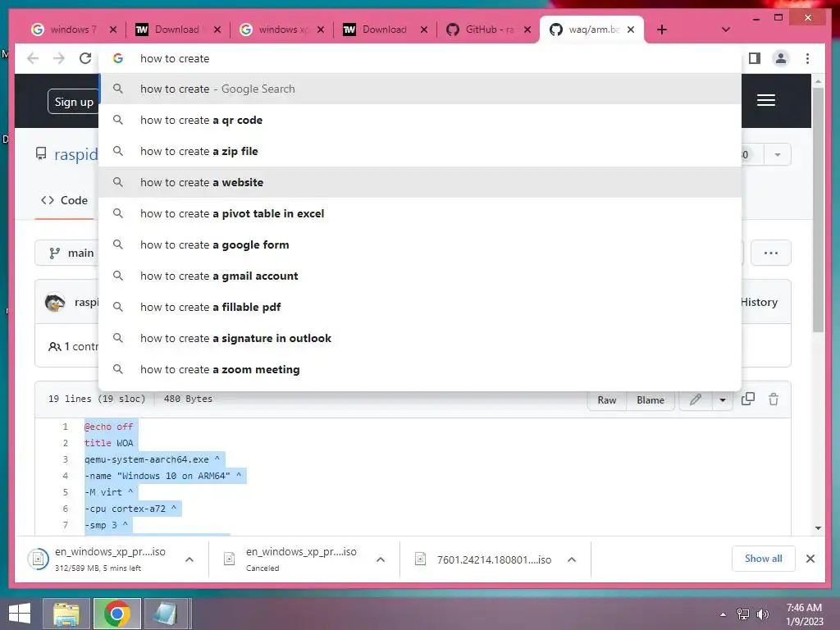Choose suggestion 'how to create a zip file'
This screenshot has height=630, width=840.
pyautogui.click(x=420, y=151)
